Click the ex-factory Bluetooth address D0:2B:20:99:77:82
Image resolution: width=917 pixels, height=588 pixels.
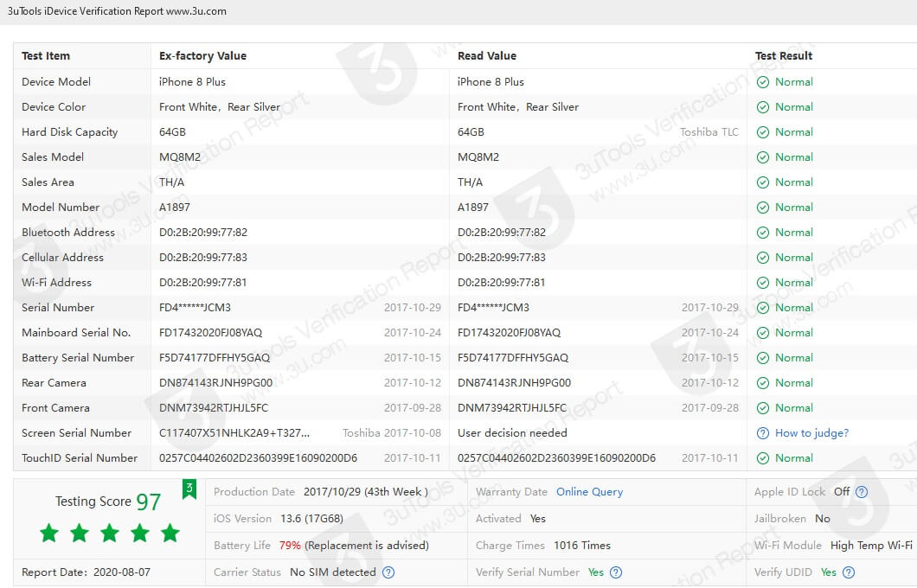pyautogui.click(x=203, y=233)
